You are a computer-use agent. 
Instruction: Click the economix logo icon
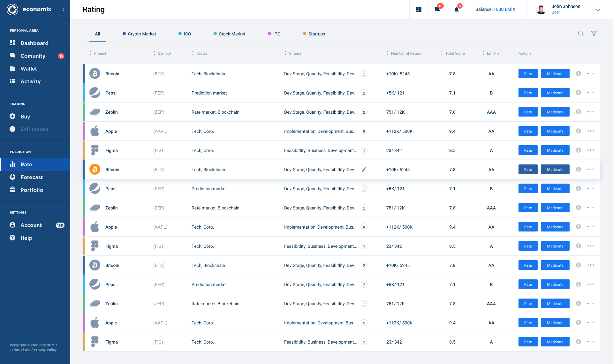(x=12, y=10)
